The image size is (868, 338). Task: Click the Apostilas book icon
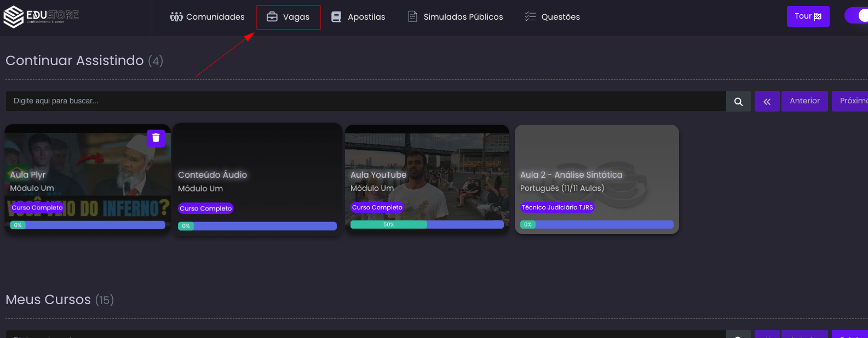click(336, 17)
